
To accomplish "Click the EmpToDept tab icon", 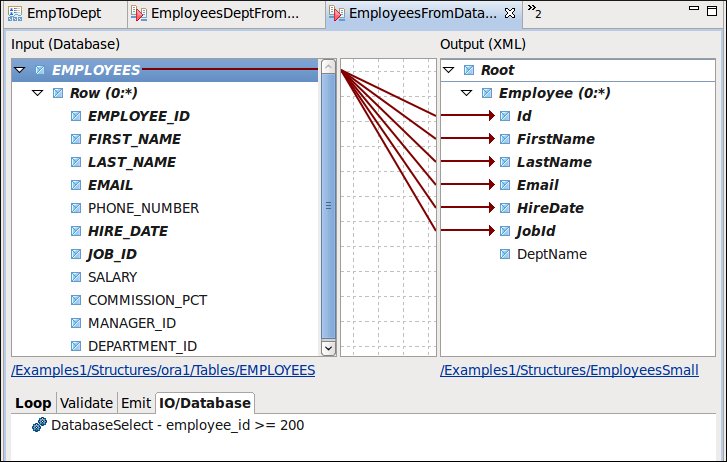I will tap(15, 13).
